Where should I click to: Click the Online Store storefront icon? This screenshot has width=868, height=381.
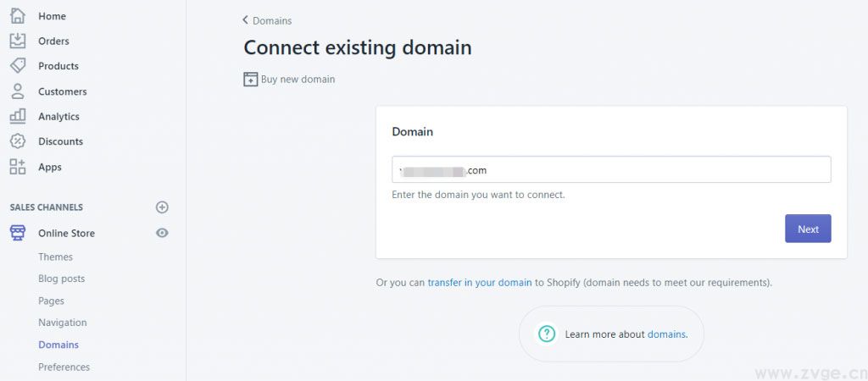[18, 233]
